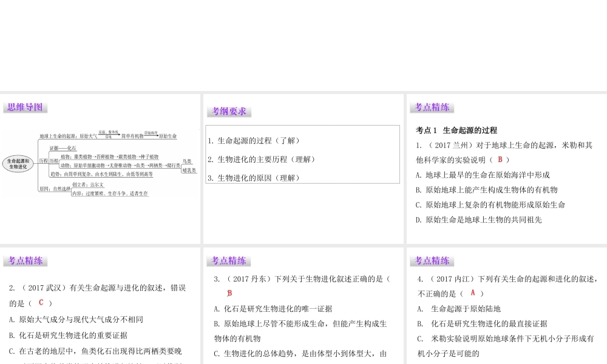Click option B. 原始地球上能产生构成生物体的有机物

pyautogui.click(x=487, y=190)
